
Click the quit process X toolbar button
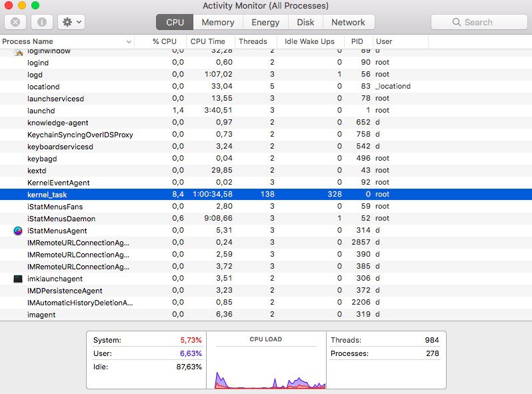click(15, 22)
